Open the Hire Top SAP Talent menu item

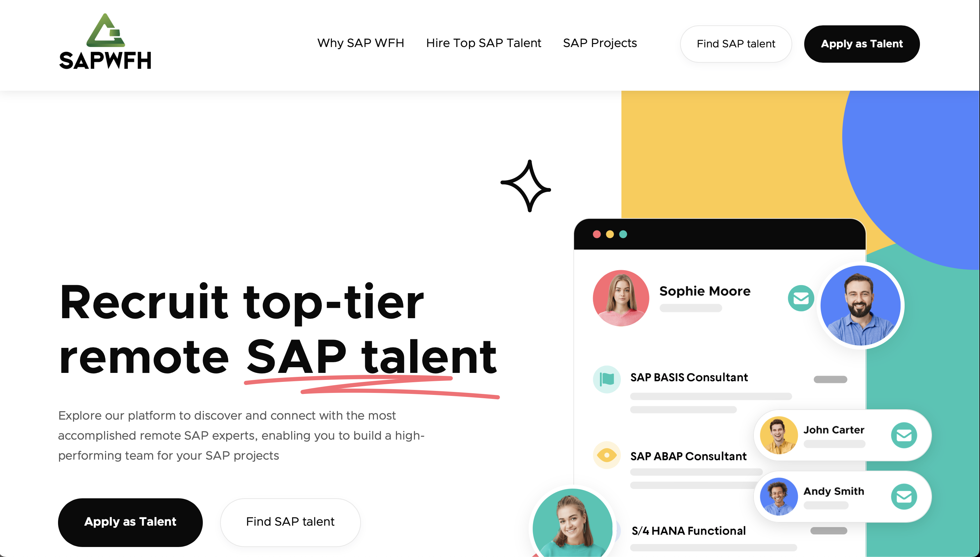[x=484, y=43]
